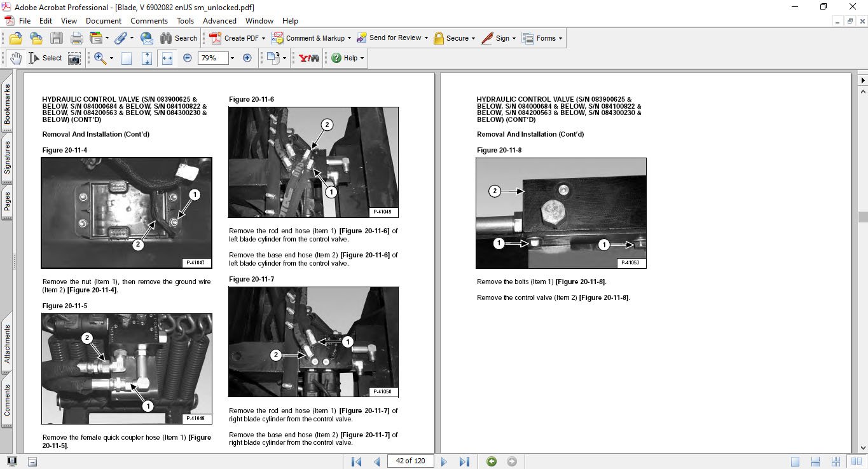Screen dimensions: 868x469
Task: Click the Print icon
Action: [x=76, y=38]
